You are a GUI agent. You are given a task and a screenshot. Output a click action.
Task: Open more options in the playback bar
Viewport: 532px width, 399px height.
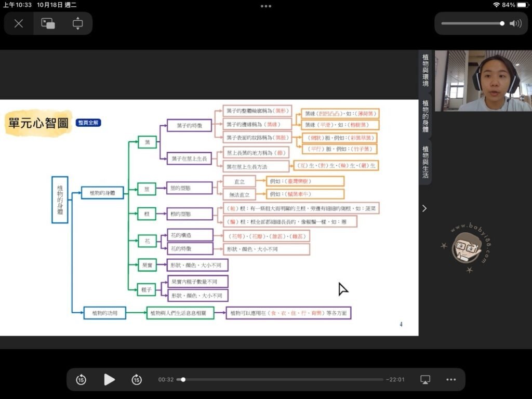pos(450,379)
